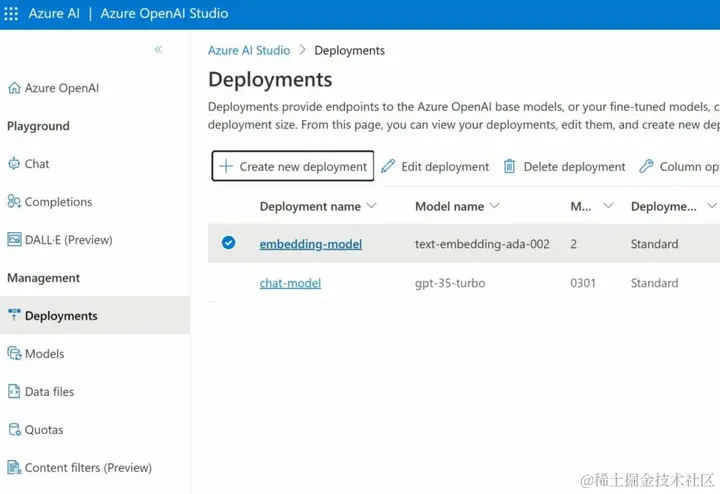Click the Playground section heading
Image resolution: width=720 pixels, height=494 pixels.
(x=38, y=126)
